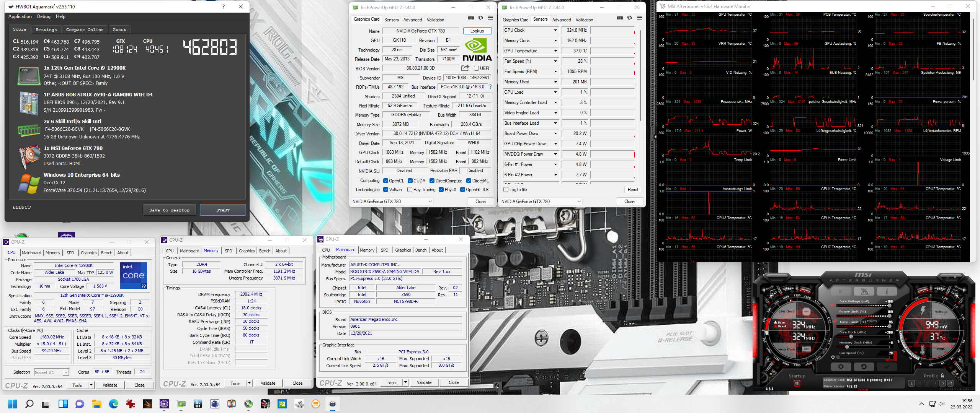Open Windows Start menu

(x=13, y=404)
